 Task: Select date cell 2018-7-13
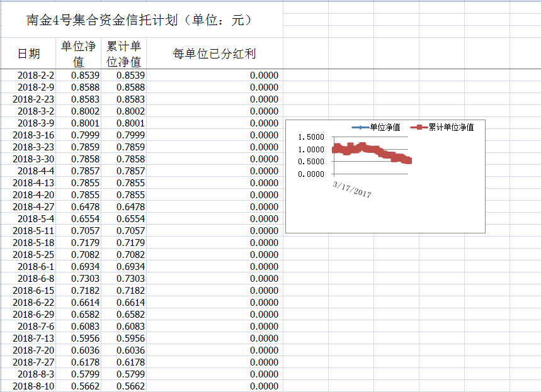pos(28,339)
